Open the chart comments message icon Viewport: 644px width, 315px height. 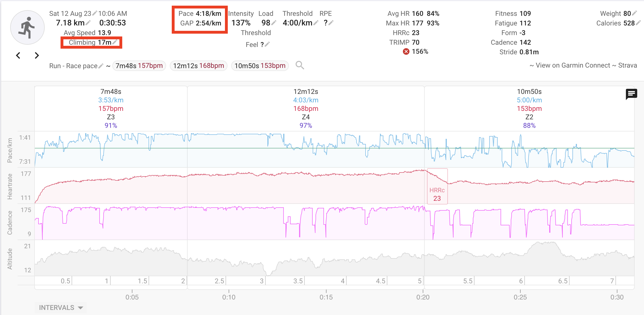631,94
